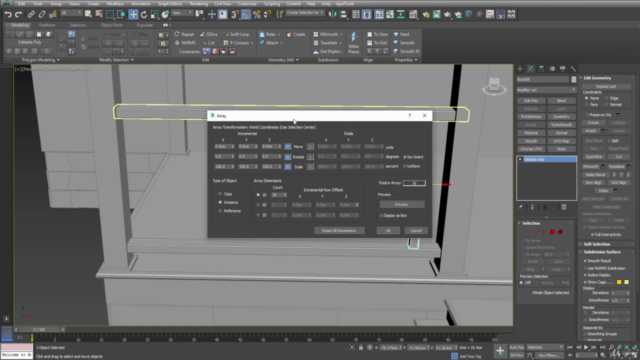Toggle the Re-Orient checkbox
640x360 pixels.
point(405,157)
